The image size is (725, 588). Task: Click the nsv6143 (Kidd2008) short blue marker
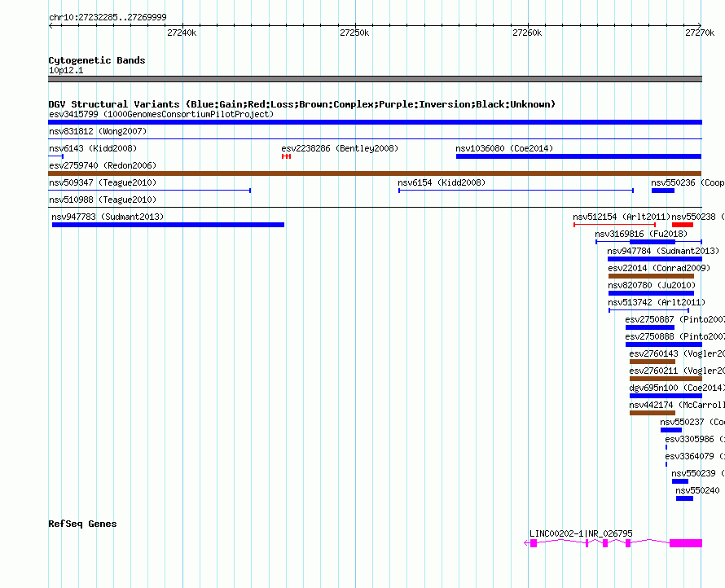[x=55, y=156]
